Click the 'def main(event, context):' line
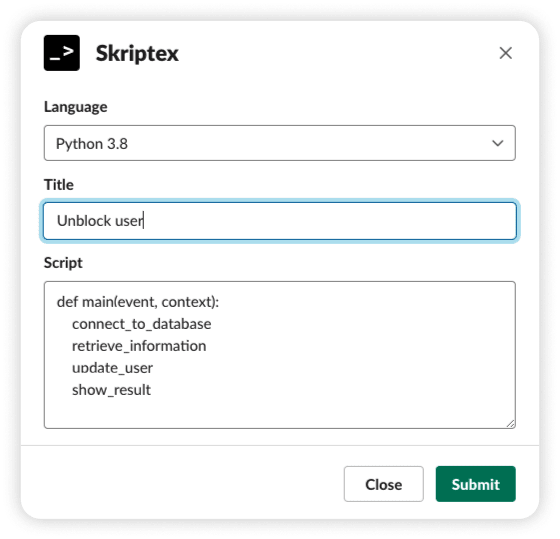560x539 pixels. pyautogui.click(x=138, y=302)
